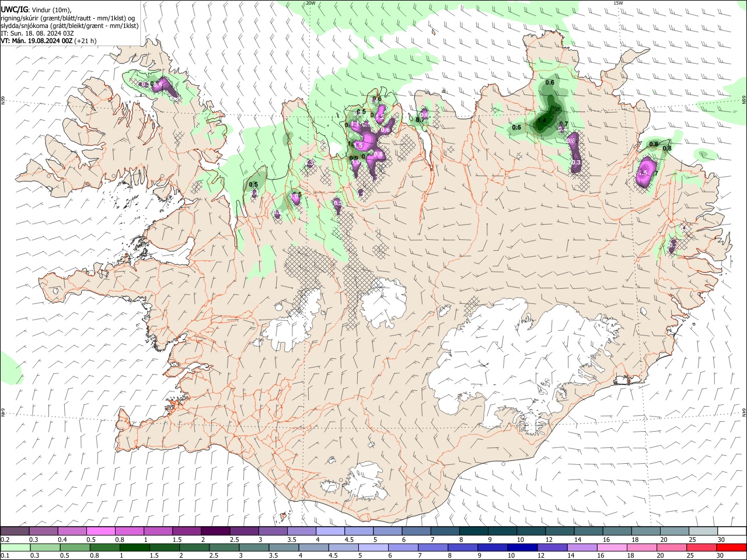
Task: Click the '15W' longitude label
Action: [618, 3]
